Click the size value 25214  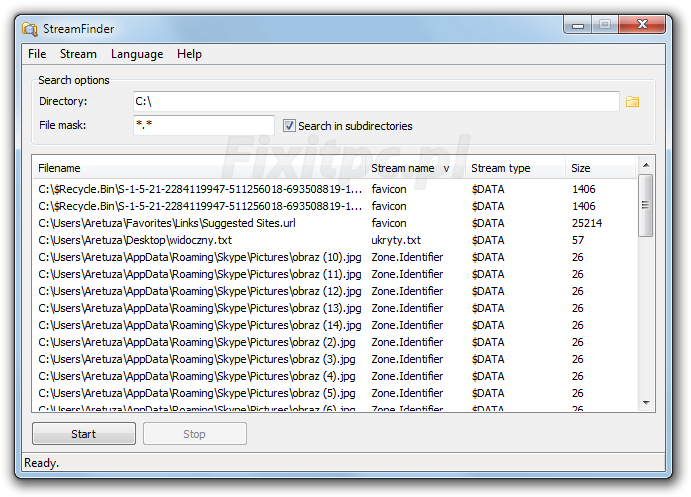click(587, 223)
